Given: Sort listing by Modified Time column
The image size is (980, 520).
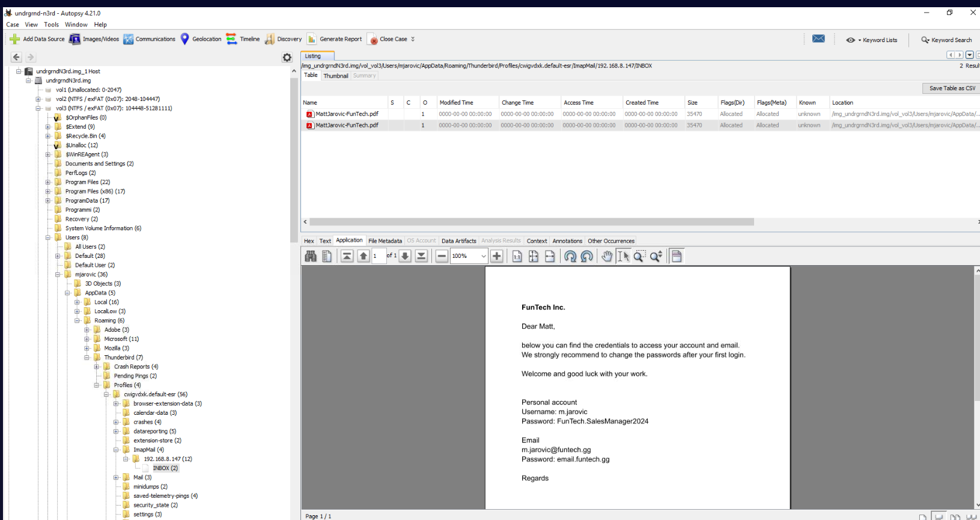Looking at the screenshot, I should tap(467, 103).
